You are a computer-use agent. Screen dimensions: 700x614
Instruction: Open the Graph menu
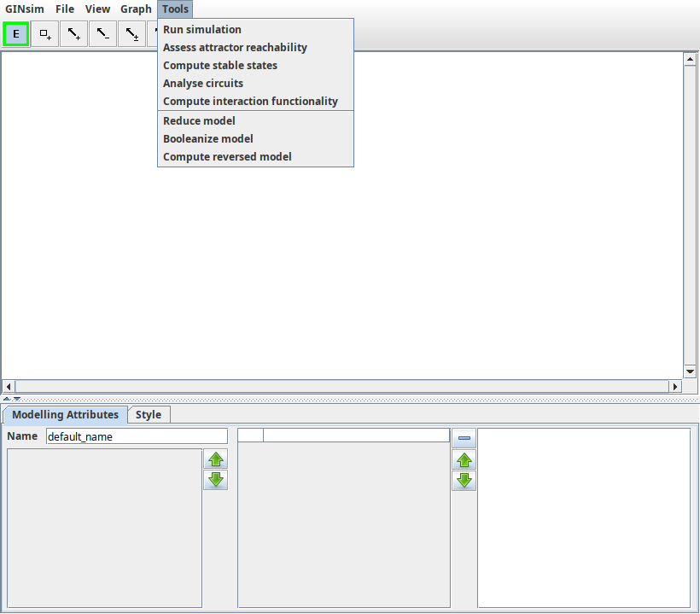tap(136, 9)
